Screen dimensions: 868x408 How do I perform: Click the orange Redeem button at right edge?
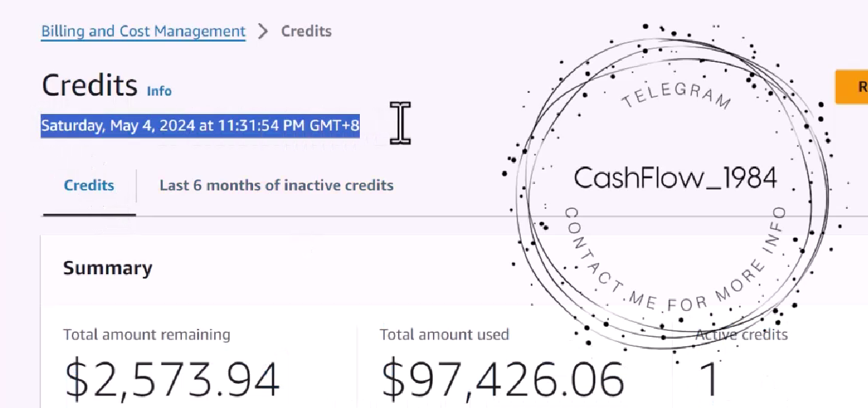click(x=852, y=86)
